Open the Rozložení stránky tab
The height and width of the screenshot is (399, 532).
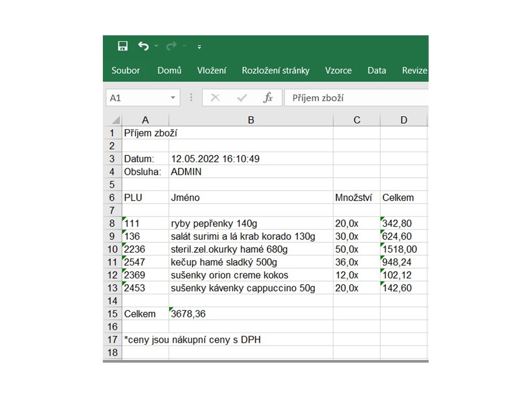(275, 71)
